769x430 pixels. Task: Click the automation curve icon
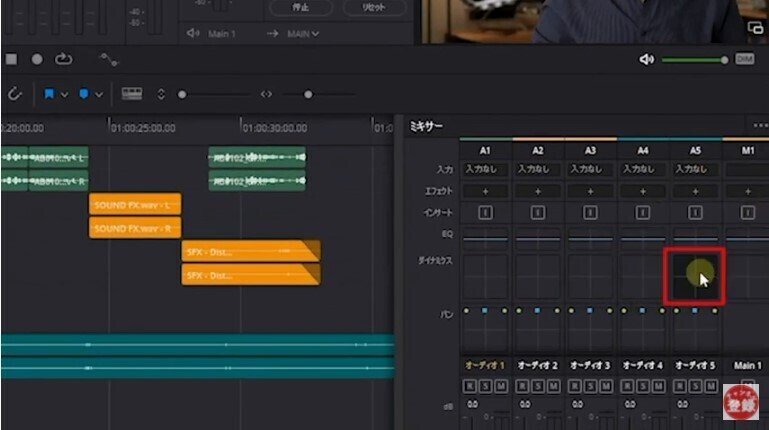108,60
